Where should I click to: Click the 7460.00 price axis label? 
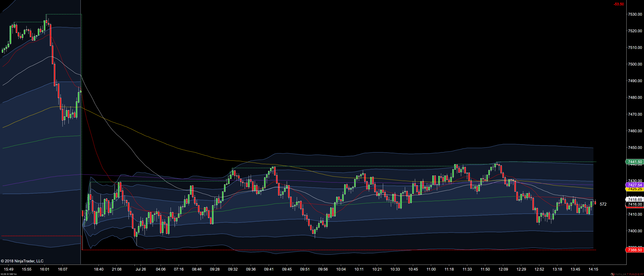point(635,131)
